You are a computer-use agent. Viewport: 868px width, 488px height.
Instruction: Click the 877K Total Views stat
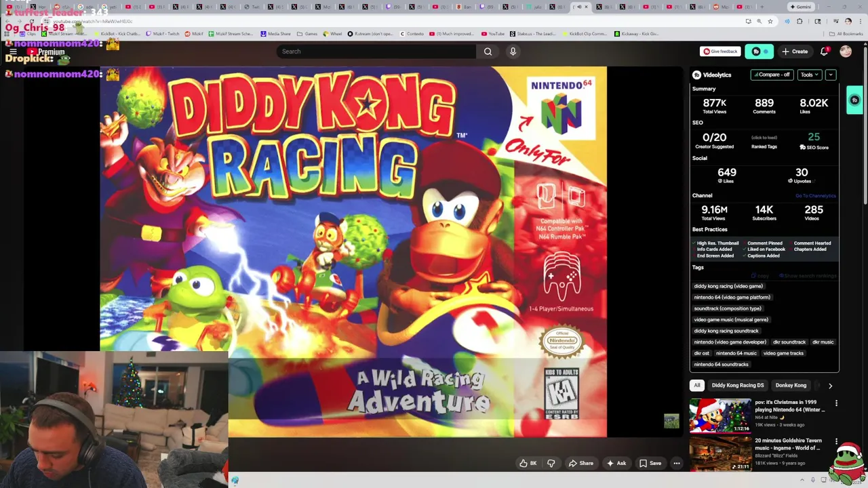point(715,106)
